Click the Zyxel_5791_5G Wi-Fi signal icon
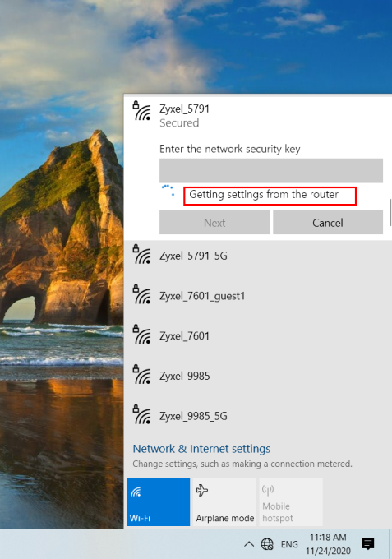The width and height of the screenshot is (392, 559). coord(142,255)
